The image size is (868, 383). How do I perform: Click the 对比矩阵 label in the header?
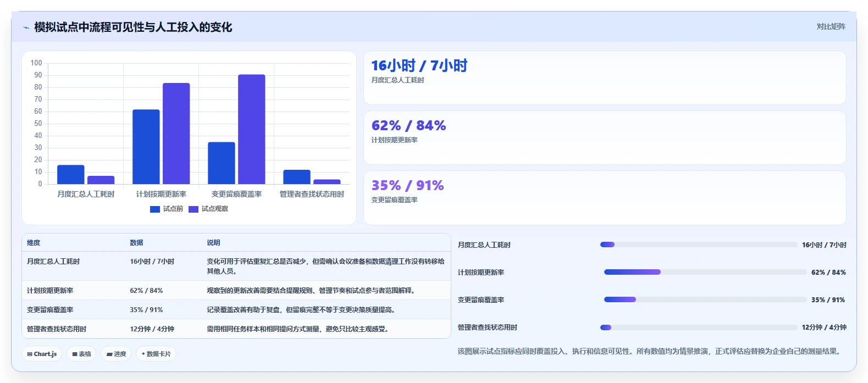click(x=831, y=26)
